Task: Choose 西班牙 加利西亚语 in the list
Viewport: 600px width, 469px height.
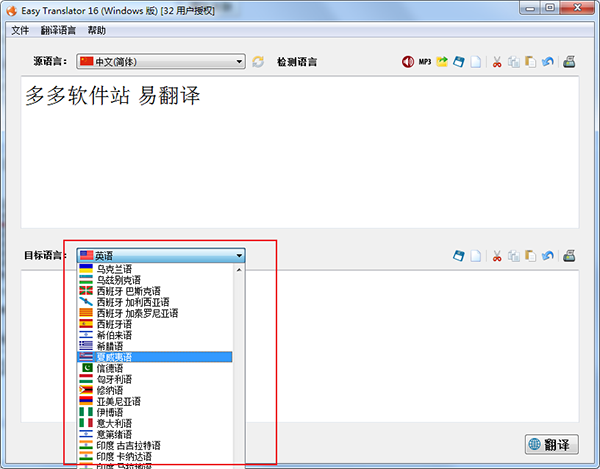Action: coord(155,302)
